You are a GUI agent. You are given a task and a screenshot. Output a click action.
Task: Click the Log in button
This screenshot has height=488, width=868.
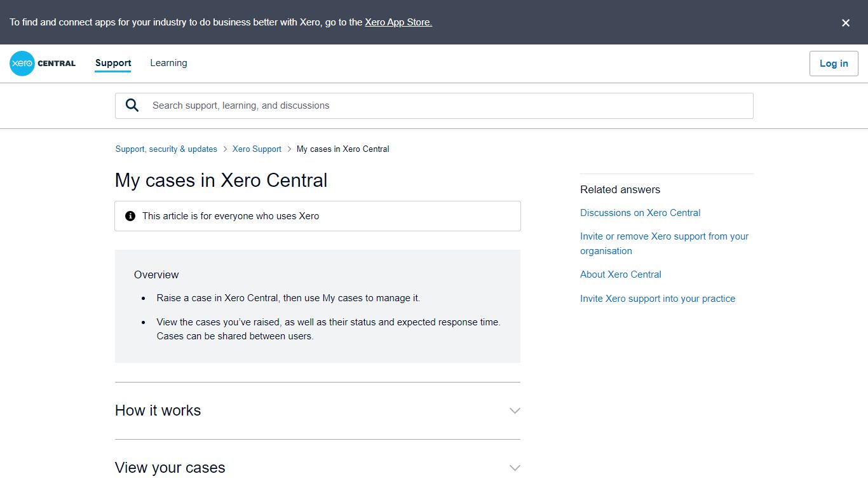pos(834,64)
